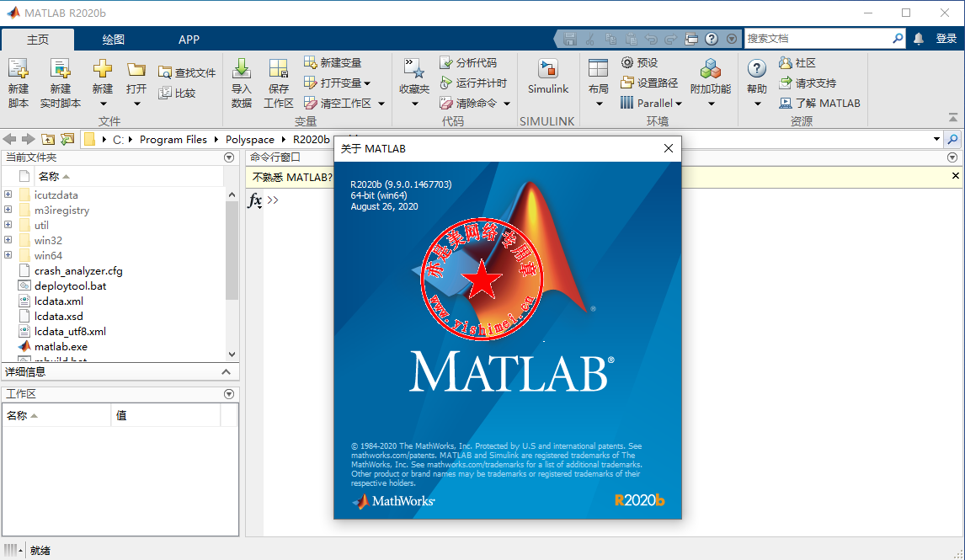Expand the m3iregistry folder
Viewport: 965px width, 560px height.
8,209
